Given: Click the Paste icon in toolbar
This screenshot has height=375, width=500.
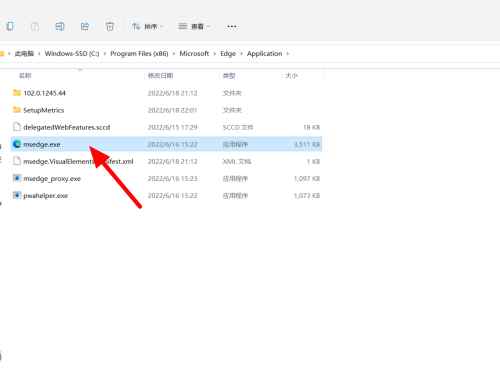Looking at the screenshot, I should 35,26.
